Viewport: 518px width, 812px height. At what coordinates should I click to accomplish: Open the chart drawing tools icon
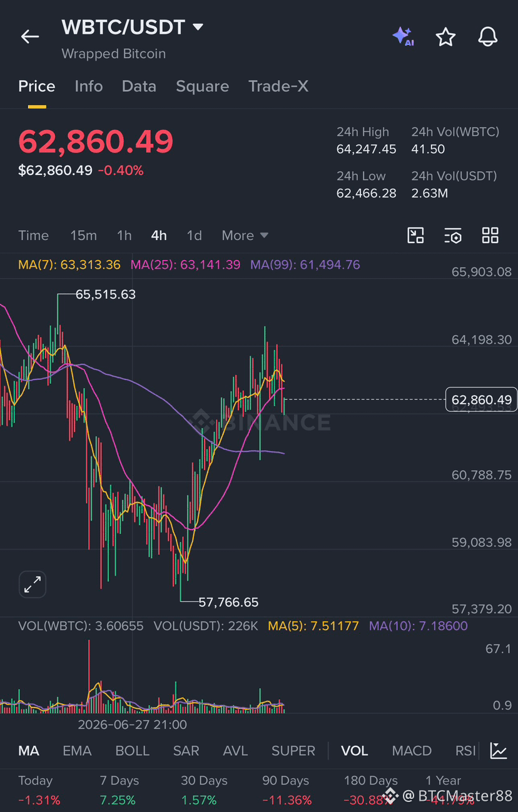pos(415,236)
